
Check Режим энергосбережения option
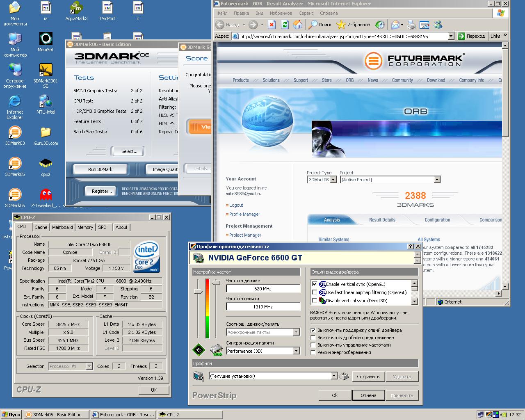313,352
